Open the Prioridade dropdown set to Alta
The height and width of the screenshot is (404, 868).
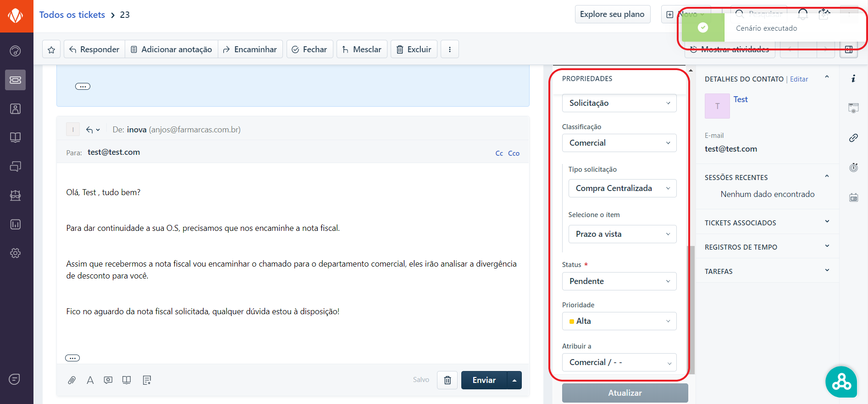pyautogui.click(x=619, y=321)
